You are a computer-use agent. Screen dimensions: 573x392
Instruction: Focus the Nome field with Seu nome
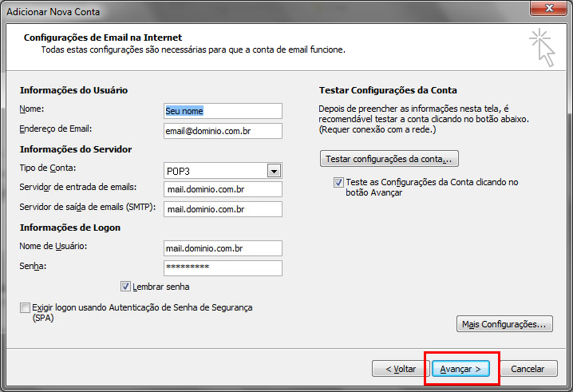[223, 111]
